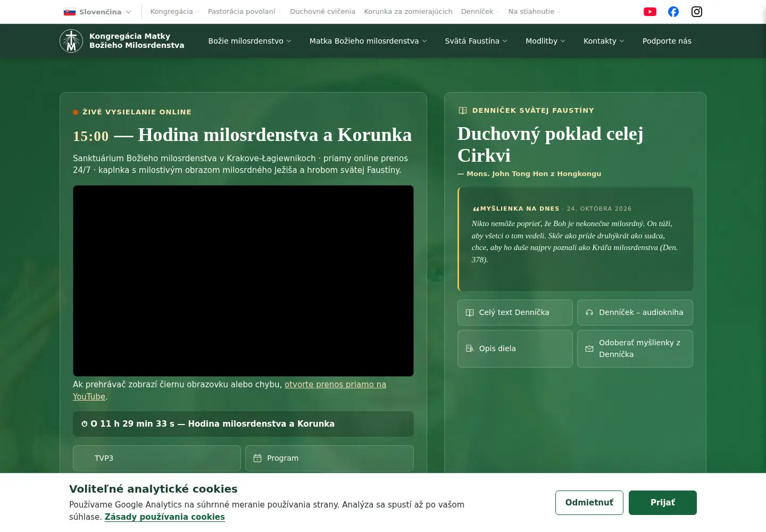This screenshot has height=532, width=766.
Task: Click the black live video player
Action: click(243, 281)
